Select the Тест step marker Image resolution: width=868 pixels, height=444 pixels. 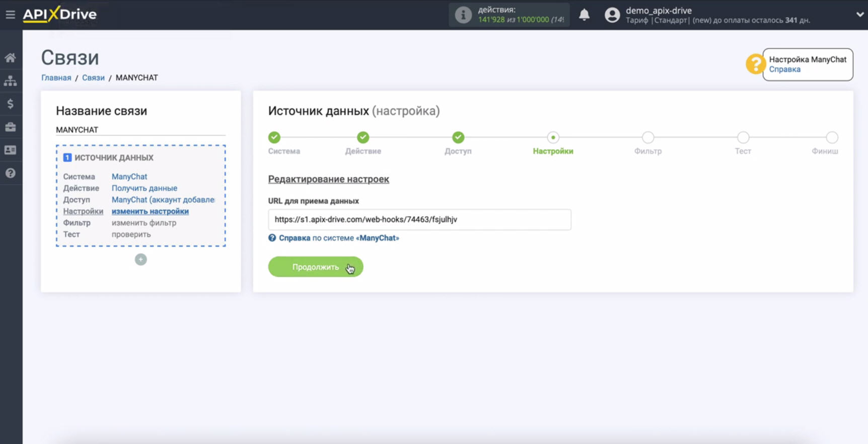743,137
